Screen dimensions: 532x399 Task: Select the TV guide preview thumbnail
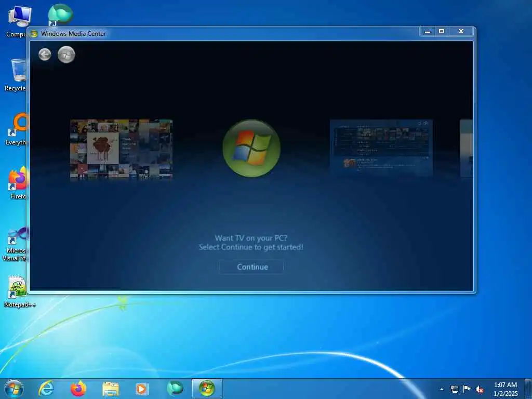[381, 148]
